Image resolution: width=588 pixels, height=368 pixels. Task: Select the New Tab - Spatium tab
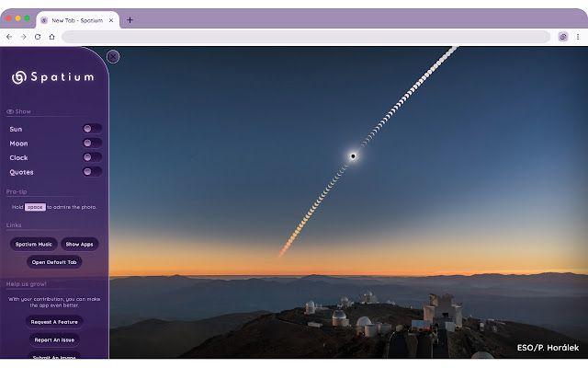pyautogui.click(x=78, y=20)
